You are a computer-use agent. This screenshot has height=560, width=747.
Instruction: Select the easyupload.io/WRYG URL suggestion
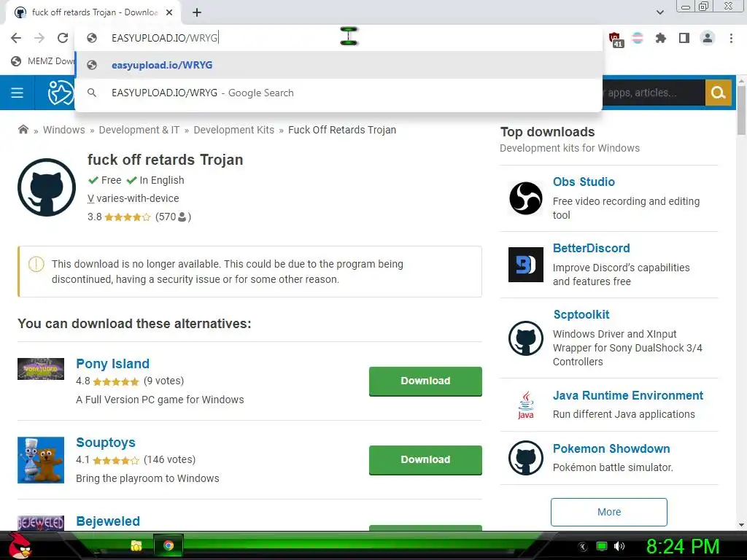pyautogui.click(x=338, y=65)
